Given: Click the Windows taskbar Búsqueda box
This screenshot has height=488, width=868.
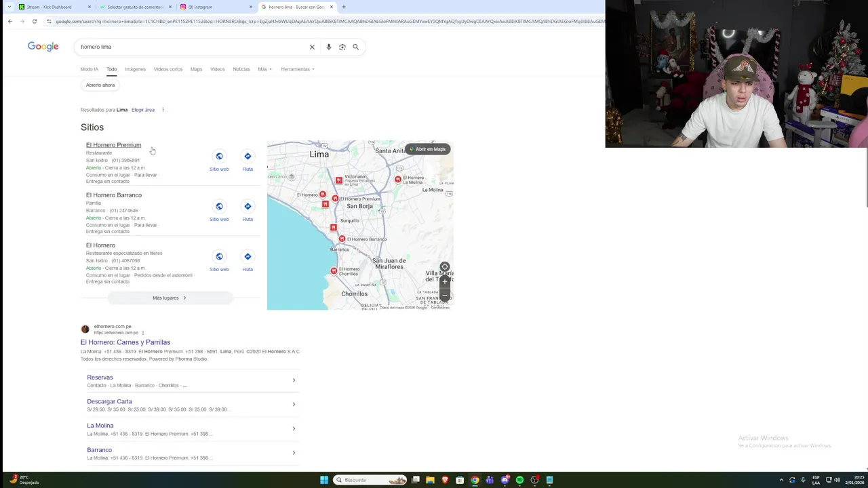Looking at the screenshot, I should pyautogui.click(x=370, y=480).
